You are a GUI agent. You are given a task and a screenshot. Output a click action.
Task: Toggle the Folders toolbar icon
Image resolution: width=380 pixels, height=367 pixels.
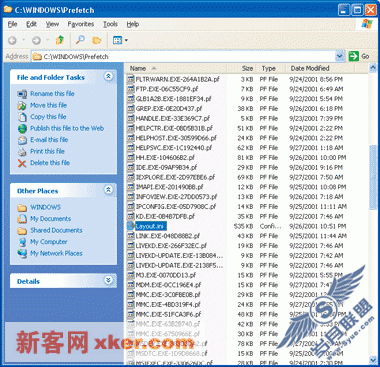[x=97, y=40]
